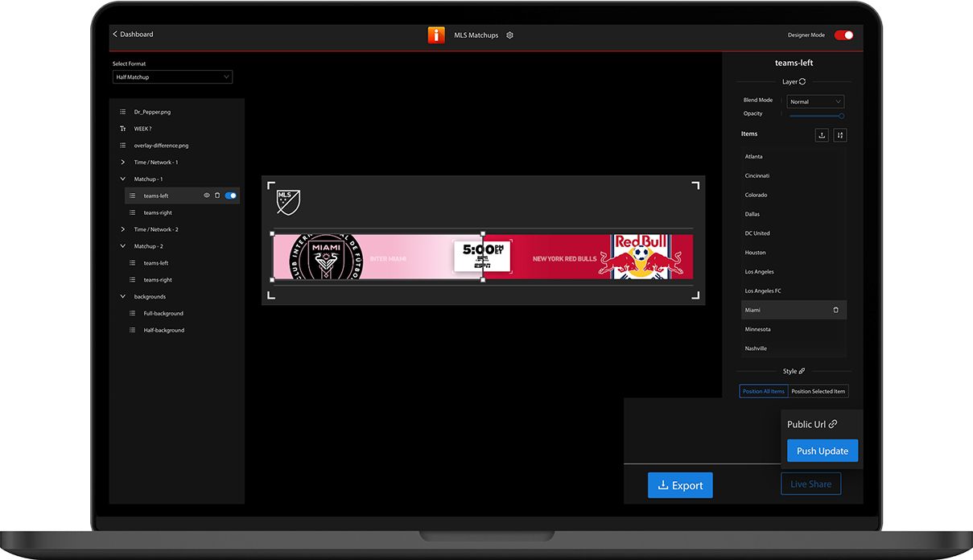Image resolution: width=973 pixels, height=560 pixels.
Task: Select Miami in the Items list
Action: 794,310
